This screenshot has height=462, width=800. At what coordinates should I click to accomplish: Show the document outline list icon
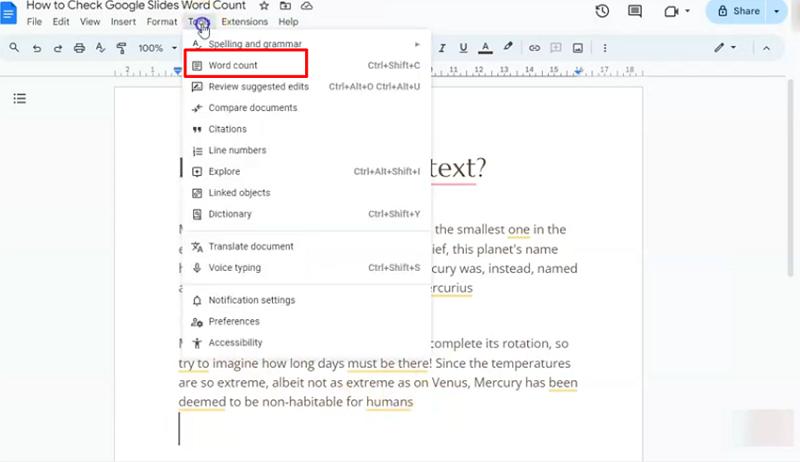pos(19,98)
